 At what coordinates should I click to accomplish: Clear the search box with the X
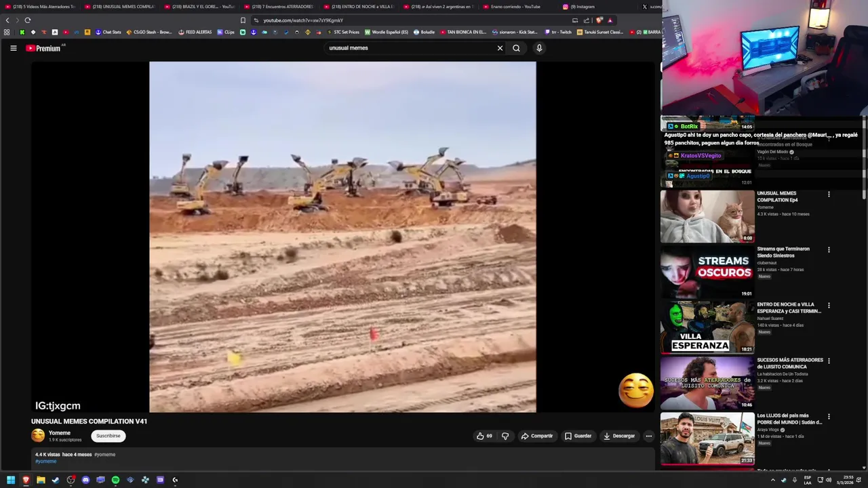pos(500,48)
